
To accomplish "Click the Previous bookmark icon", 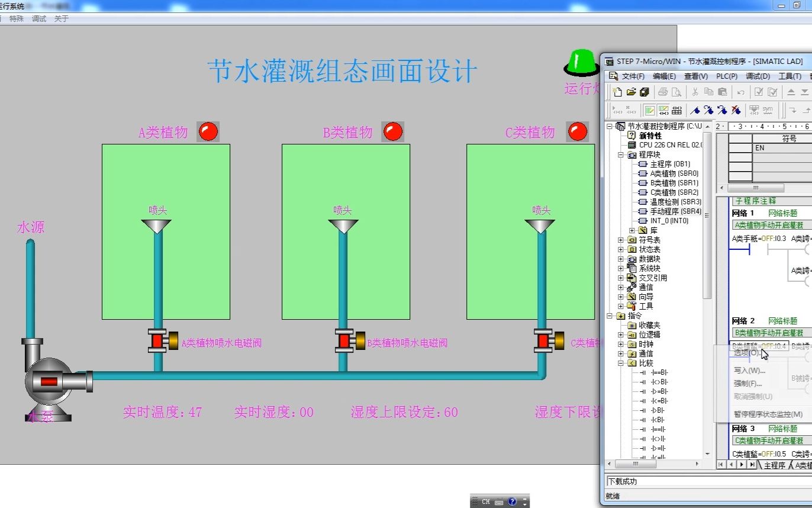I will click(x=723, y=110).
